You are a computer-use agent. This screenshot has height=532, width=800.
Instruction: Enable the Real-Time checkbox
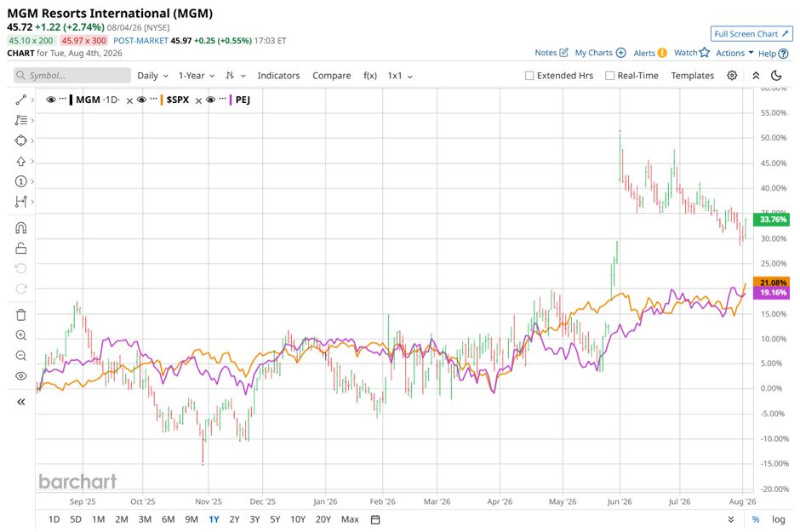pos(609,76)
